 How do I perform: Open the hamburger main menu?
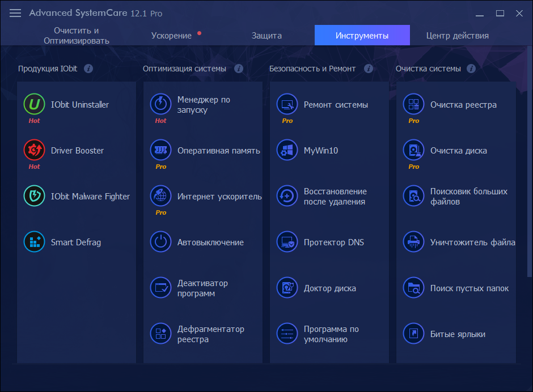click(15, 13)
